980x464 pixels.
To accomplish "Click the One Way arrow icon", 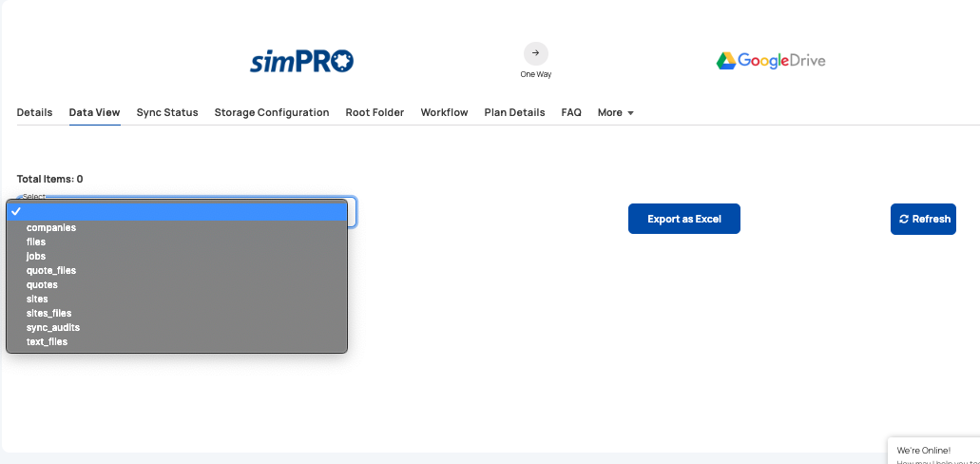I will (x=535, y=53).
